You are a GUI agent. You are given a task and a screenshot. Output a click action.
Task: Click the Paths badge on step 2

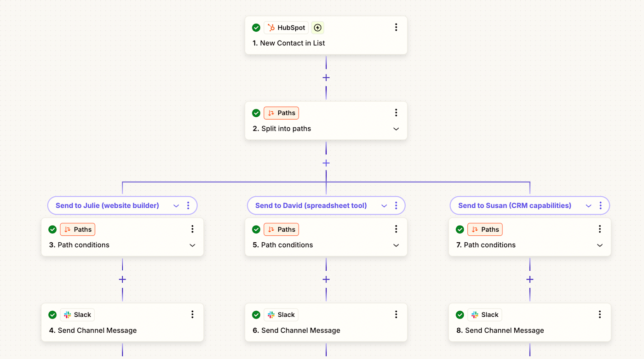[281, 113]
